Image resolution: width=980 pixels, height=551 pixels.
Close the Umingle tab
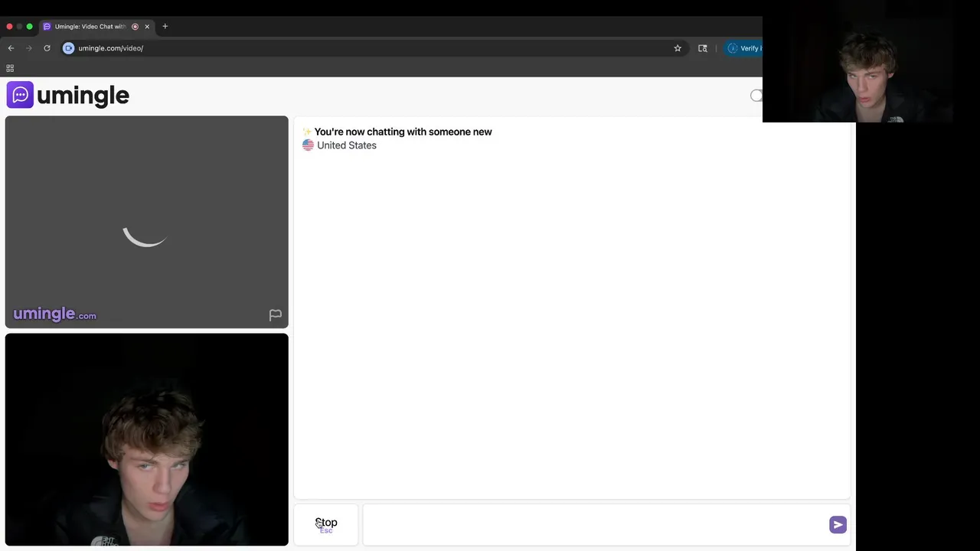(147, 27)
